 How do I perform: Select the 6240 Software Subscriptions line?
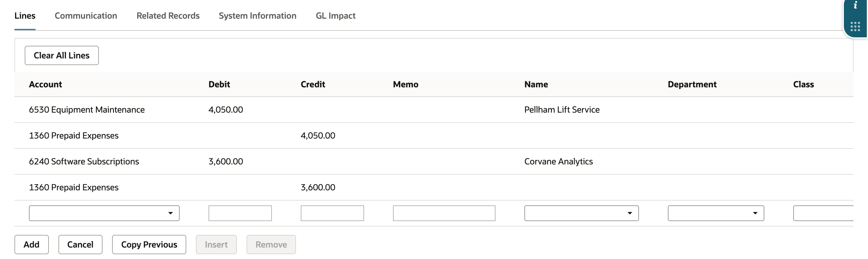pyautogui.click(x=434, y=162)
